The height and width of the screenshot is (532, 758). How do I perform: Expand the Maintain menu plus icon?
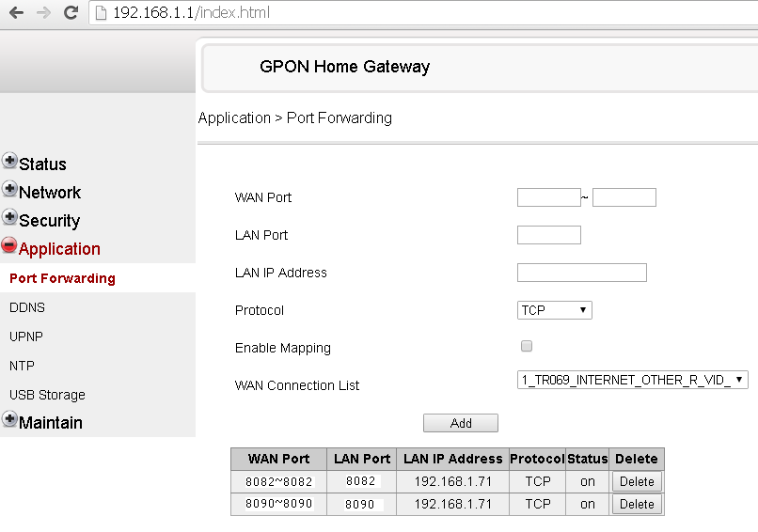9,419
